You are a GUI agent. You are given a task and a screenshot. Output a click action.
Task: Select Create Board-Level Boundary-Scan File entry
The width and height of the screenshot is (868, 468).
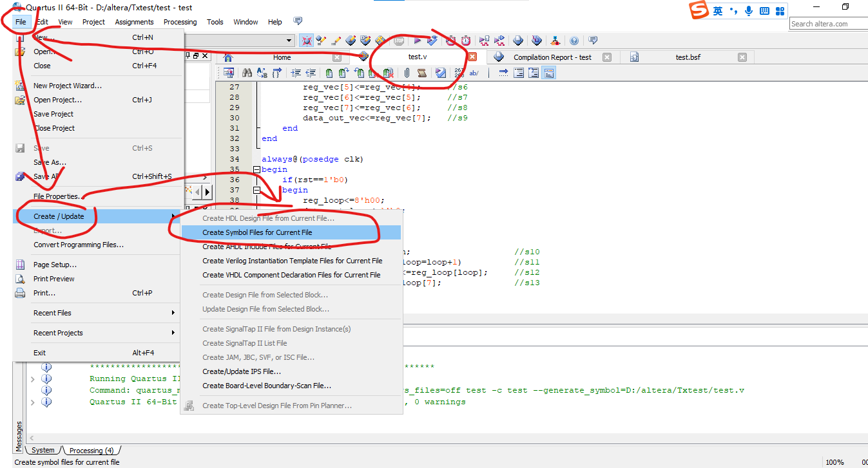point(291,386)
